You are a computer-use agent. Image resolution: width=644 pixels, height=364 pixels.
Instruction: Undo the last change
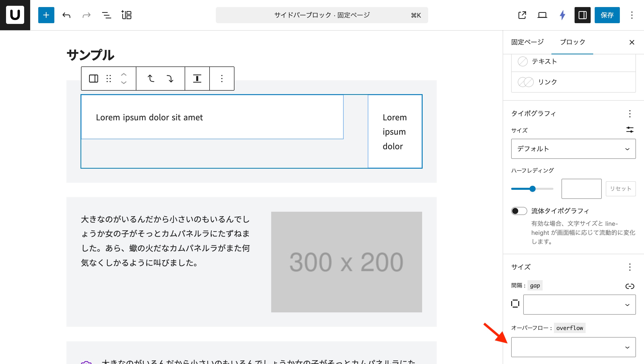click(x=66, y=15)
